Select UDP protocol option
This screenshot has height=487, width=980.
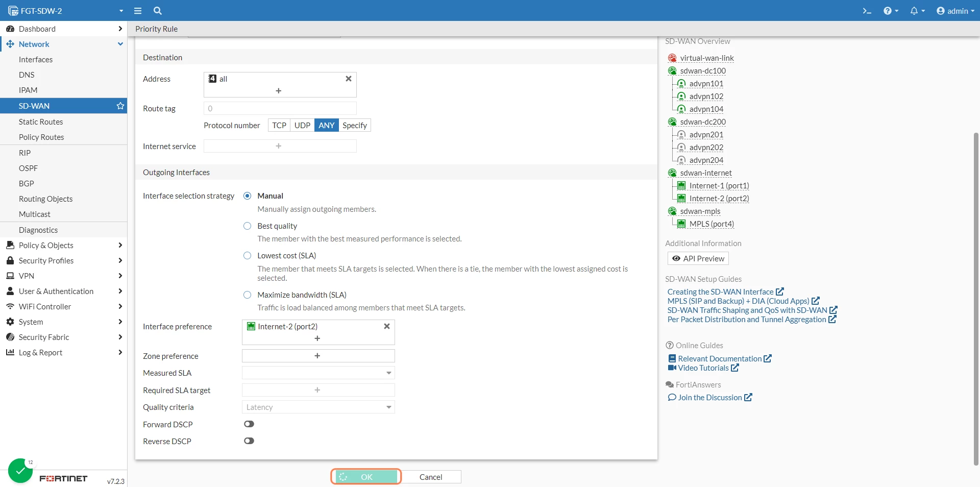click(302, 125)
